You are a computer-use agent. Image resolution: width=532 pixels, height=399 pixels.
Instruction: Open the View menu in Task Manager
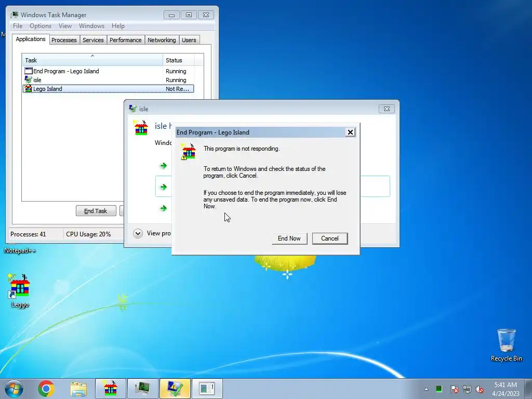tap(65, 26)
